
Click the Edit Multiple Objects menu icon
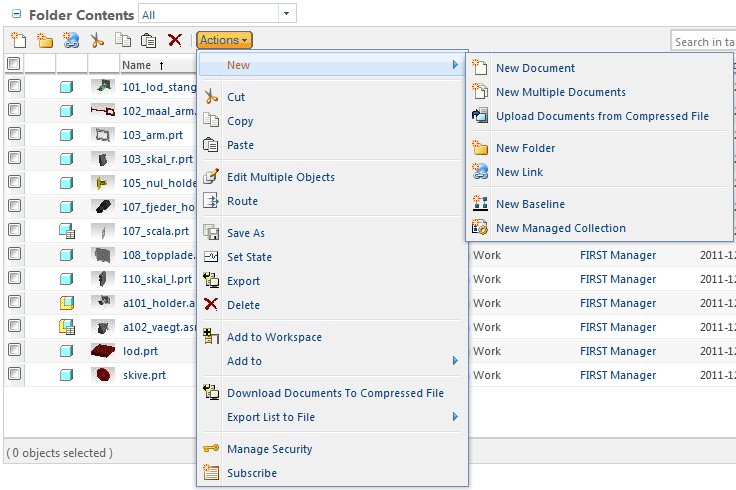tap(211, 177)
